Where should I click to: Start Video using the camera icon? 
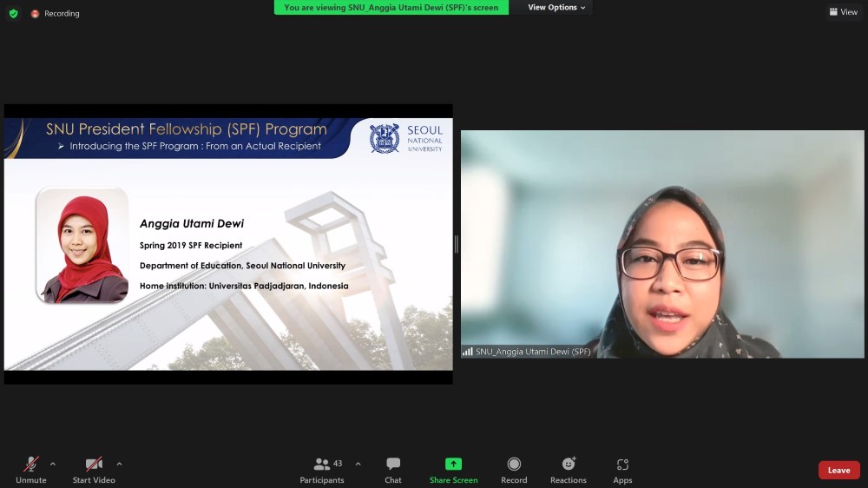tap(93, 465)
